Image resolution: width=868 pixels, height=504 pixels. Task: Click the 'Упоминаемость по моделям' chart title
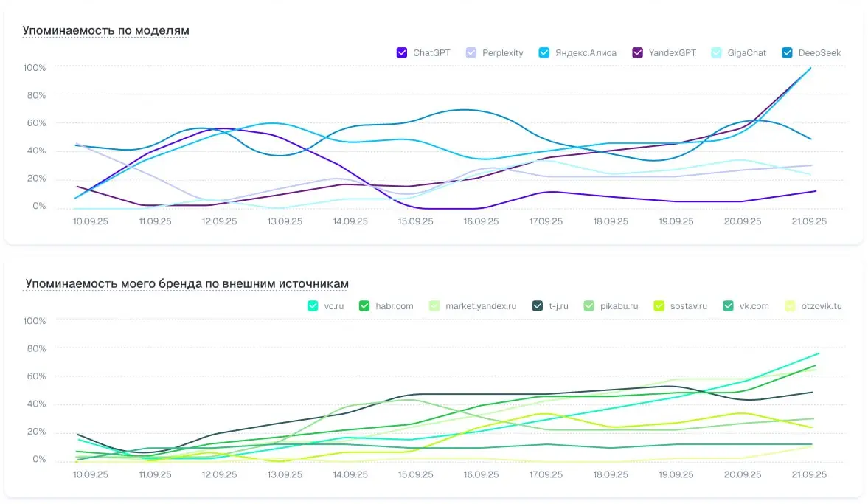(105, 30)
